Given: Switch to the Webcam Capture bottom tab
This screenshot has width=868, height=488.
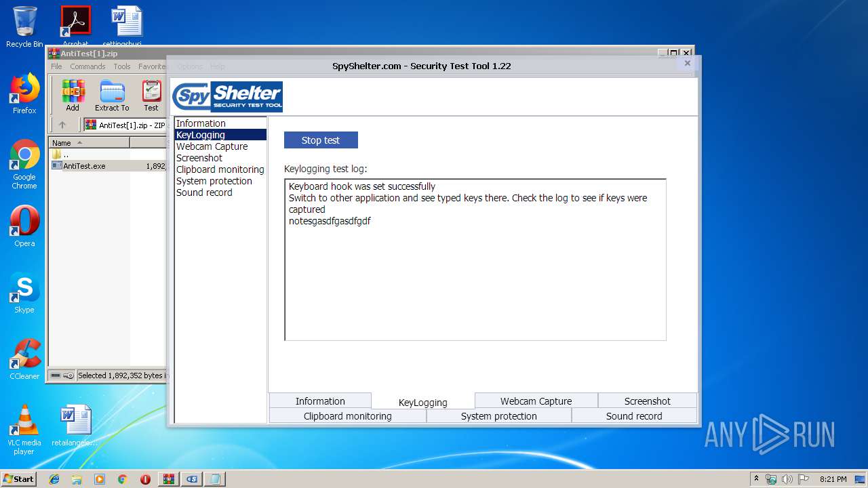Looking at the screenshot, I should coord(536,401).
